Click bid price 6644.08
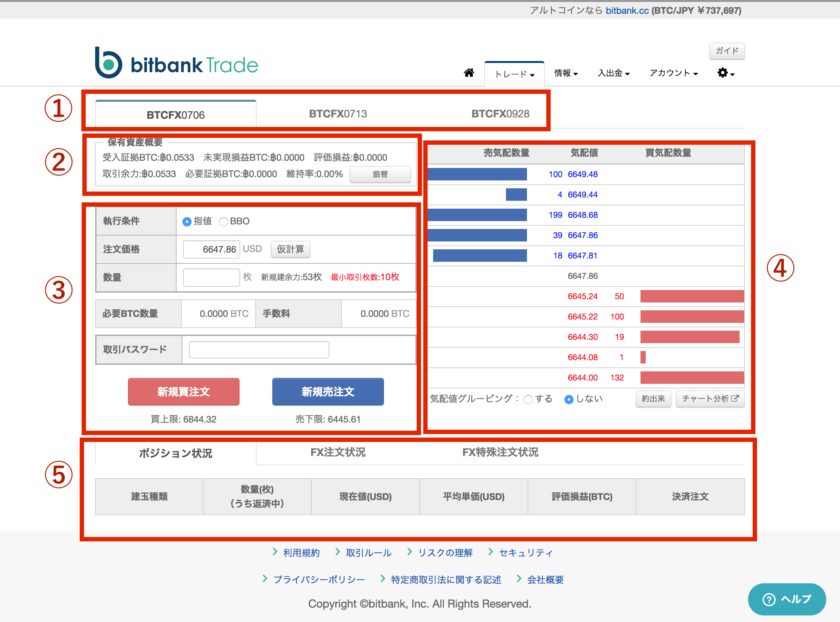 coord(582,357)
